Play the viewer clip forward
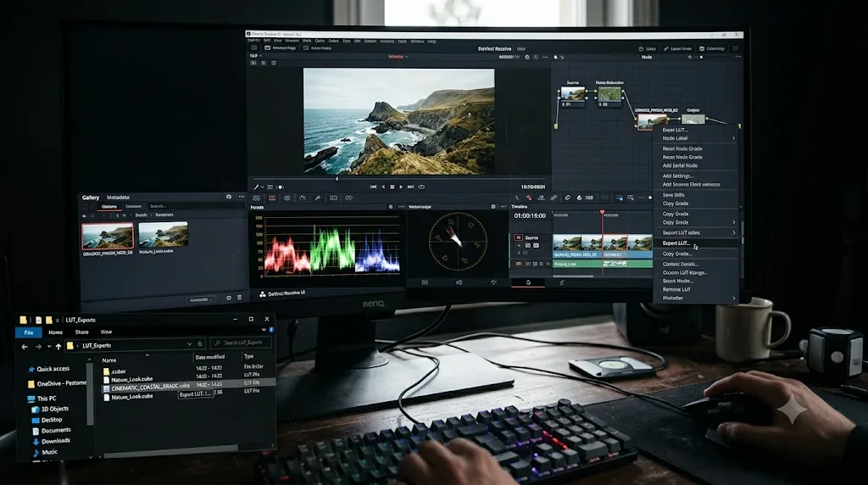868x485 pixels. (401, 187)
